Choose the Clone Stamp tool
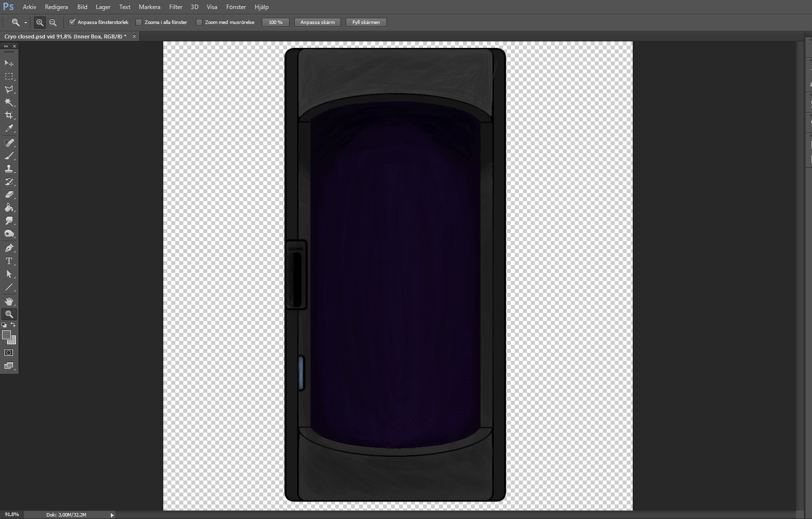 (x=9, y=169)
